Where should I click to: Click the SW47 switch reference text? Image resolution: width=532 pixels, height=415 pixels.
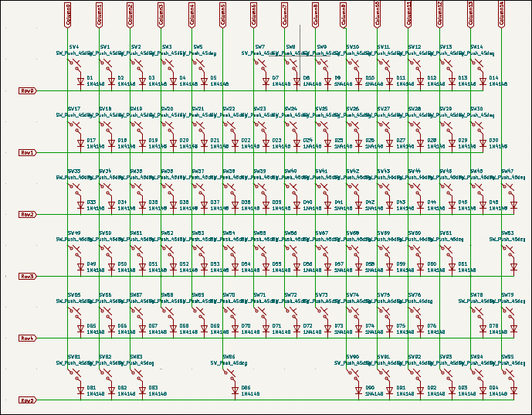click(507, 171)
